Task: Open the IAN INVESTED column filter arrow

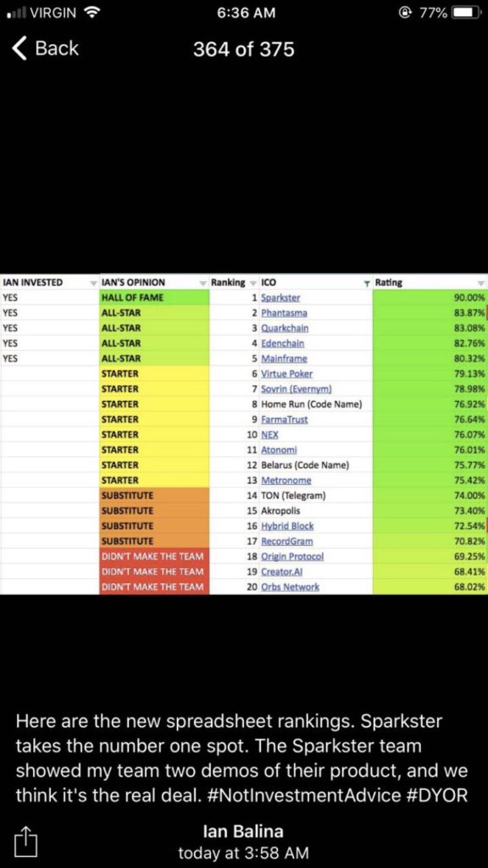Action: click(x=93, y=283)
